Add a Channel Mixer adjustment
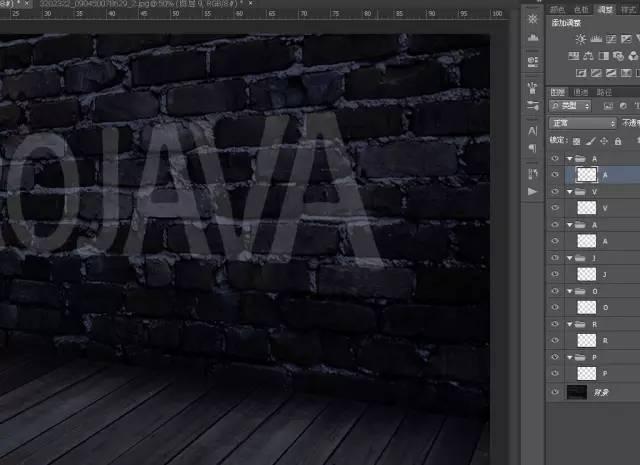 (x=633, y=56)
